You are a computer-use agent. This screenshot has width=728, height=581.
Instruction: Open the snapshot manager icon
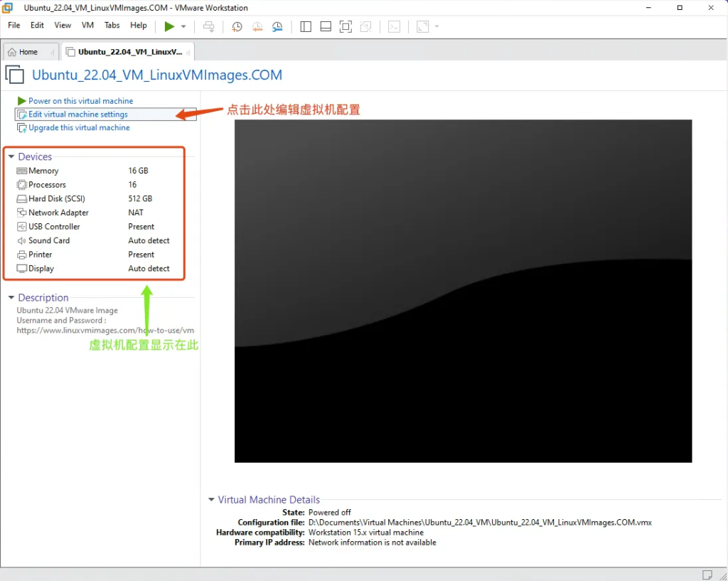[277, 26]
